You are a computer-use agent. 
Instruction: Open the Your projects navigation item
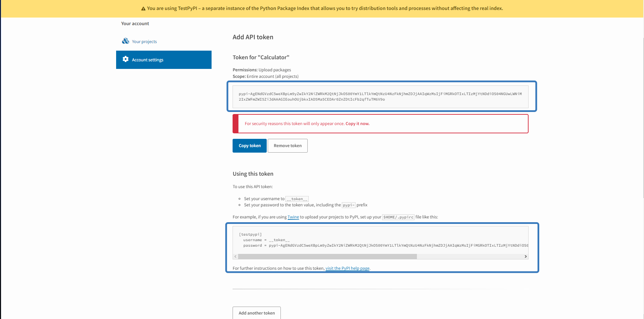pyautogui.click(x=144, y=41)
